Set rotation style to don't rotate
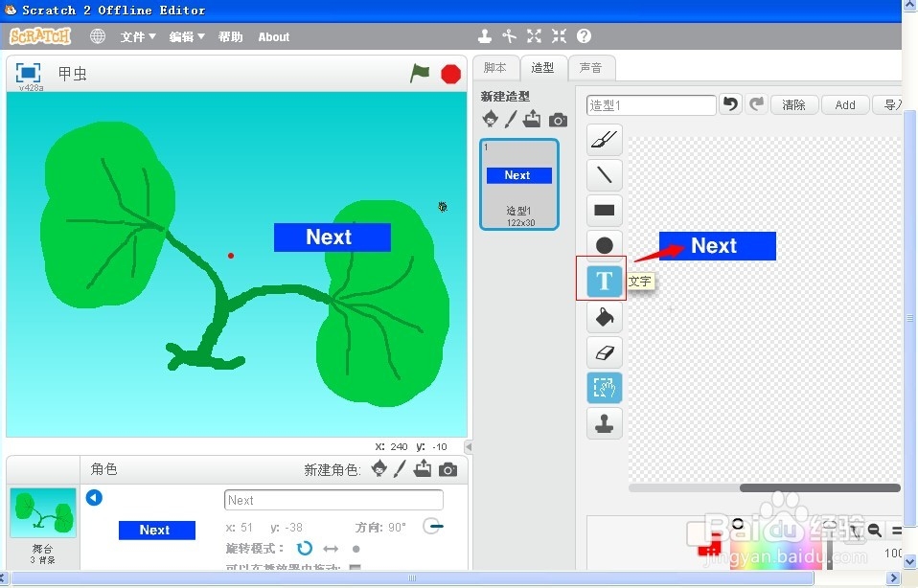Image resolution: width=918 pixels, height=588 pixels. click(x=356, y=549)
